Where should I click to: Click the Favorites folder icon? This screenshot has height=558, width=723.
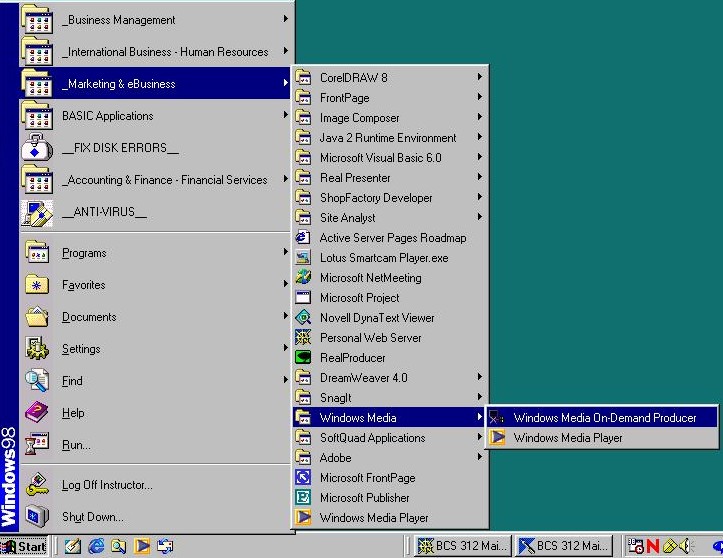click(x=37, y=285)
